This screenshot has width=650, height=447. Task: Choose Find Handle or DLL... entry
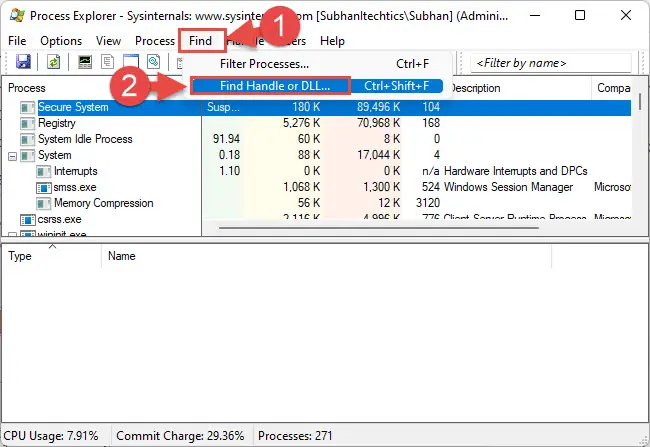[317, 85]
